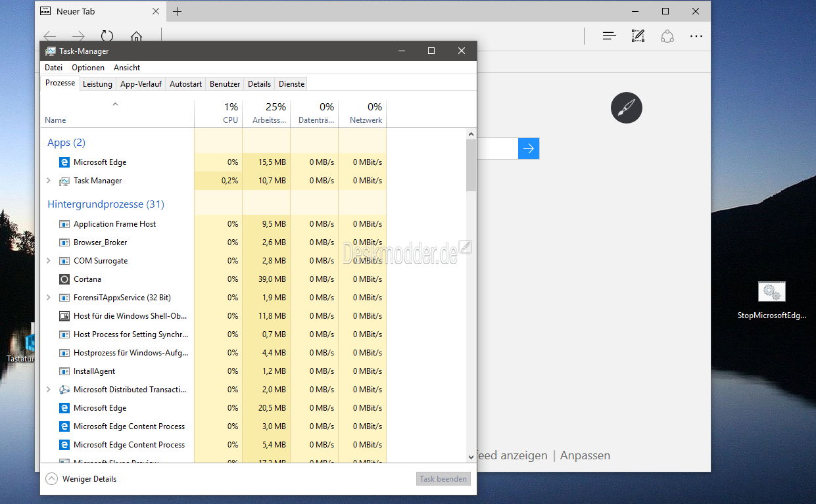Click the Browser_Broker process icon
The image size is (816, 504).
pyautogui.click(x=64, y=242)
